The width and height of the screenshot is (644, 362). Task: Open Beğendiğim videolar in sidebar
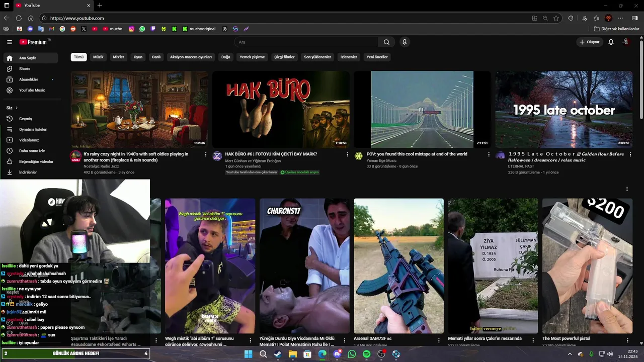pyautogui.click(x=30, y=162)
